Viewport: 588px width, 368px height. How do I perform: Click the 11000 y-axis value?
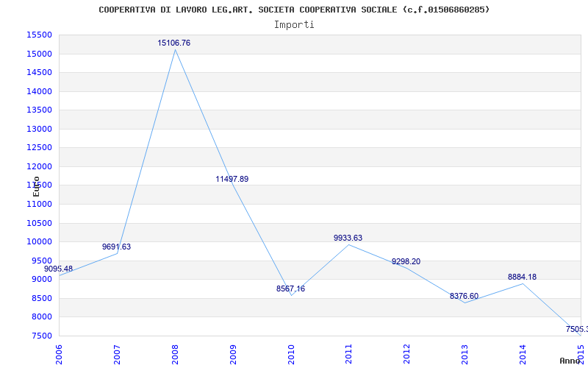point(39,204)
